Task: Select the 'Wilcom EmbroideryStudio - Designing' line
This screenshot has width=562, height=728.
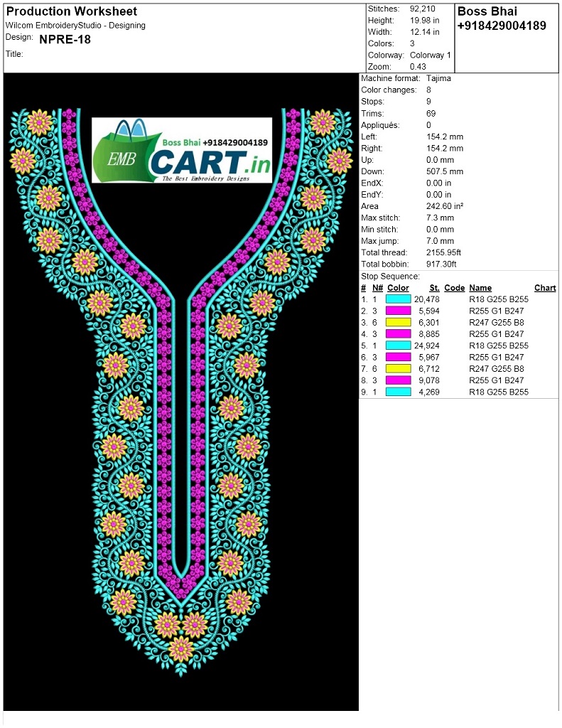Action: point(75,26)
